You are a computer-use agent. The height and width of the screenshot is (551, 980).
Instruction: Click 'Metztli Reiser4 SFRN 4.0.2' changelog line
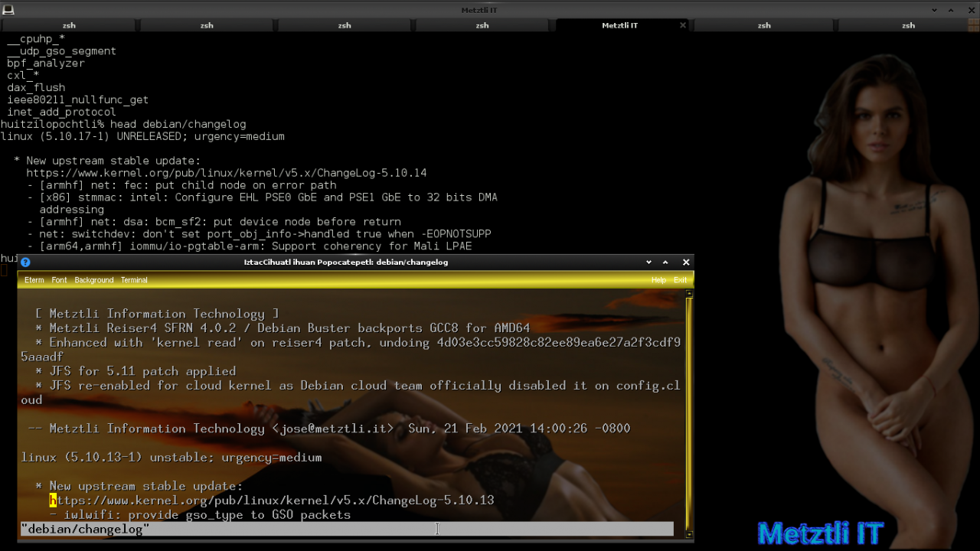tap(283, 328)
